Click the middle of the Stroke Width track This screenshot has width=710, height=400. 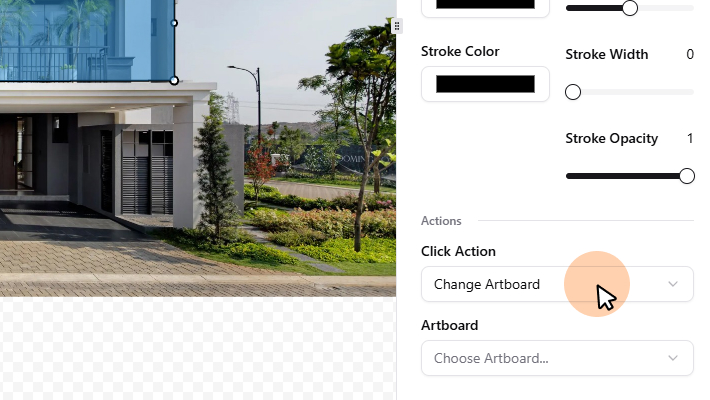[630, 92]
